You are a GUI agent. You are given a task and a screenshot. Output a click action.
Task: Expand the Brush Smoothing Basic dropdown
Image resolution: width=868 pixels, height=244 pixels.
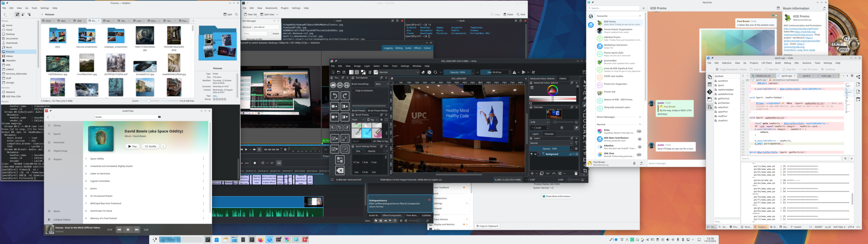pos(381,84)
